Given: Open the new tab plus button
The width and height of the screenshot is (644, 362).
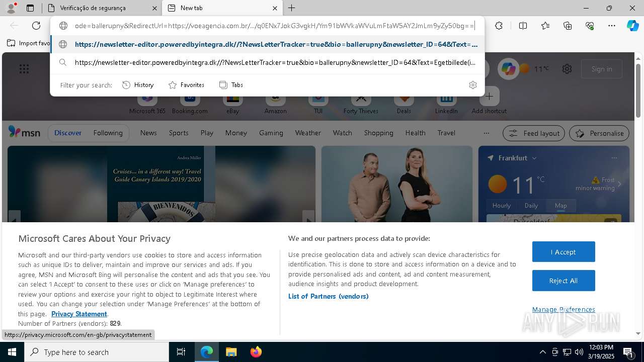Looking at the screenshot, I should (292, 8).
